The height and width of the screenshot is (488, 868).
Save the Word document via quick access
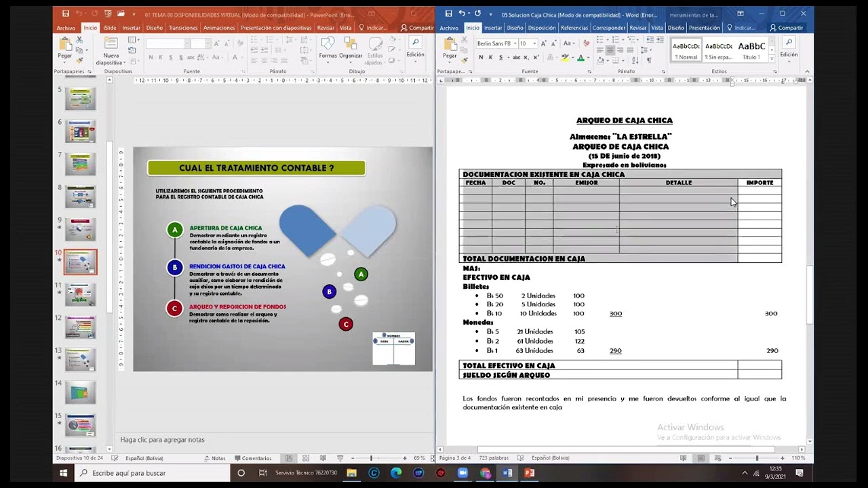coord(448,13)
